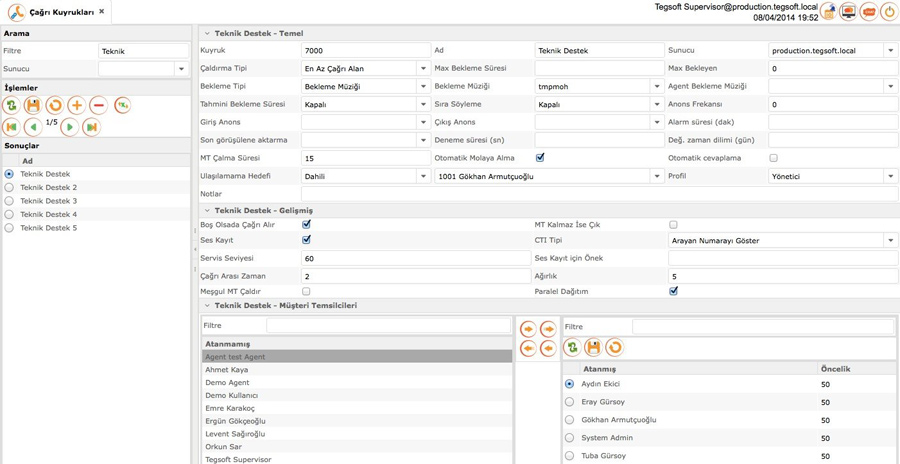Image resolution: width=900 pixels, height=464 pixels.
Task: Select the Teknik Destek 2 radio button
Action: coord(9,187)
